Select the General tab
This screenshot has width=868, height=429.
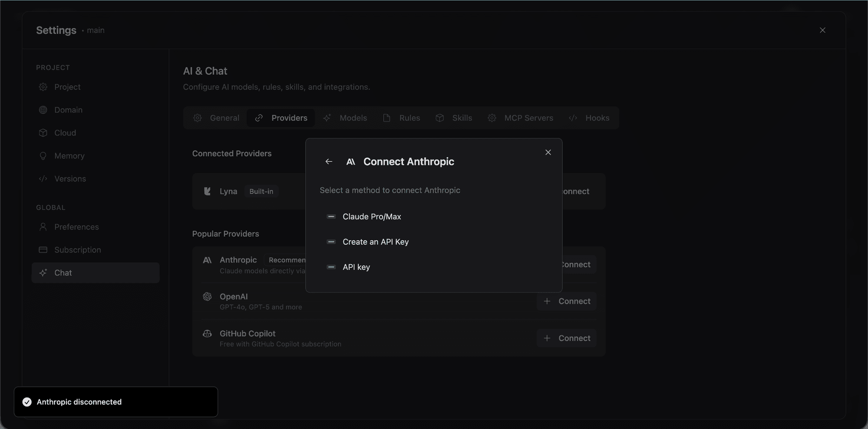[216, 118]
